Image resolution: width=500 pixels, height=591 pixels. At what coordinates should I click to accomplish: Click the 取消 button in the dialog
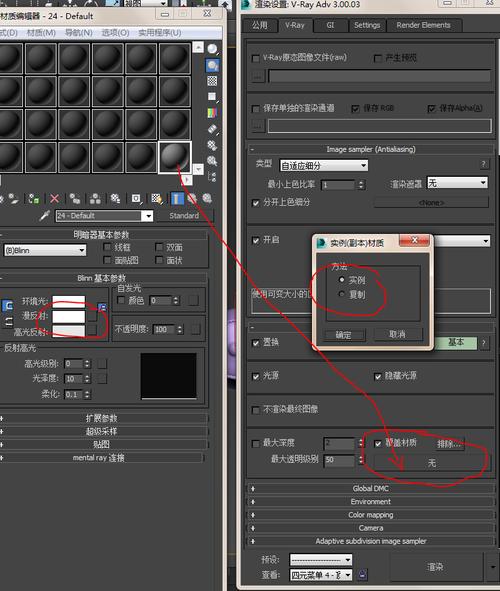[397, 334]
